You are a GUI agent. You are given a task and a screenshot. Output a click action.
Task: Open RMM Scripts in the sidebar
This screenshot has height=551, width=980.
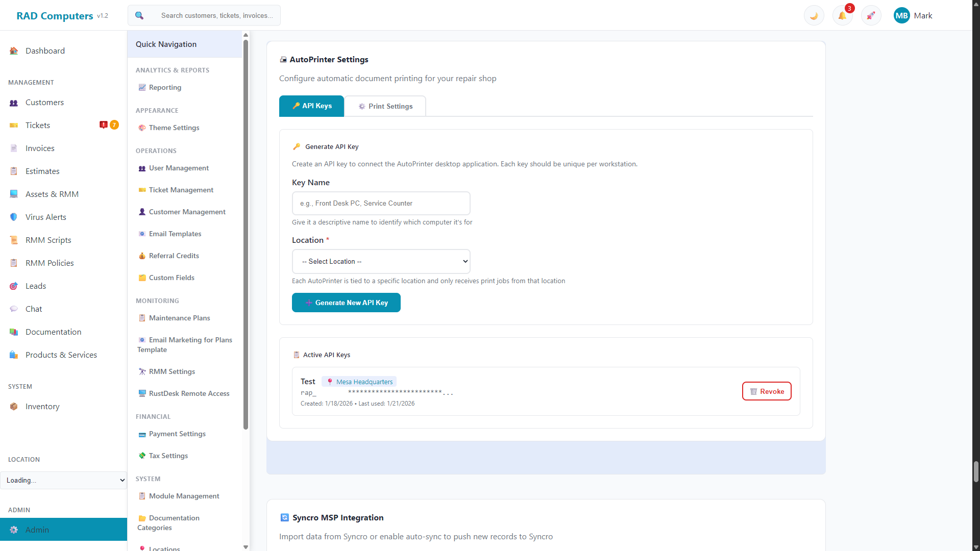pos(47,240)
